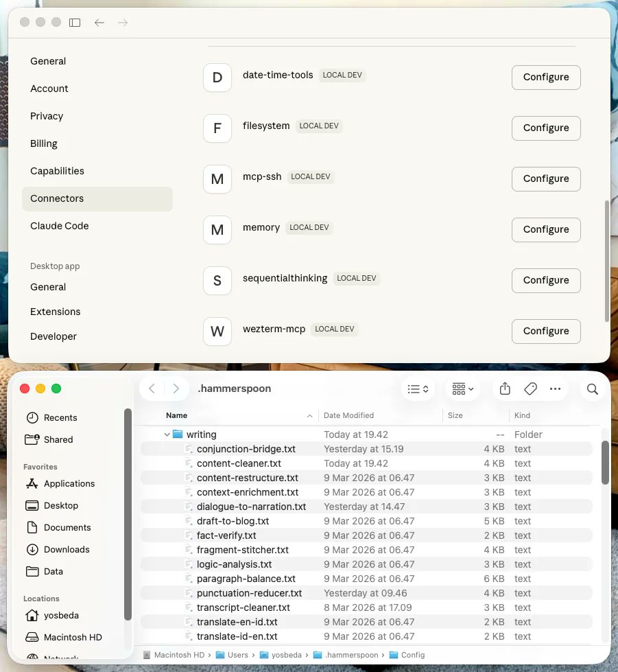
Task: Click Finder forward chevron button
Action: (x=176, y=389)
